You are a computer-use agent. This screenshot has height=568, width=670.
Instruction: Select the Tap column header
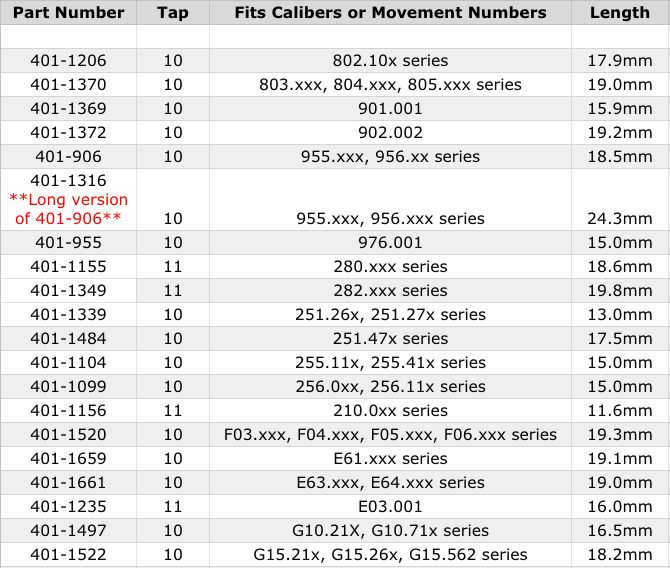[172, 13]
